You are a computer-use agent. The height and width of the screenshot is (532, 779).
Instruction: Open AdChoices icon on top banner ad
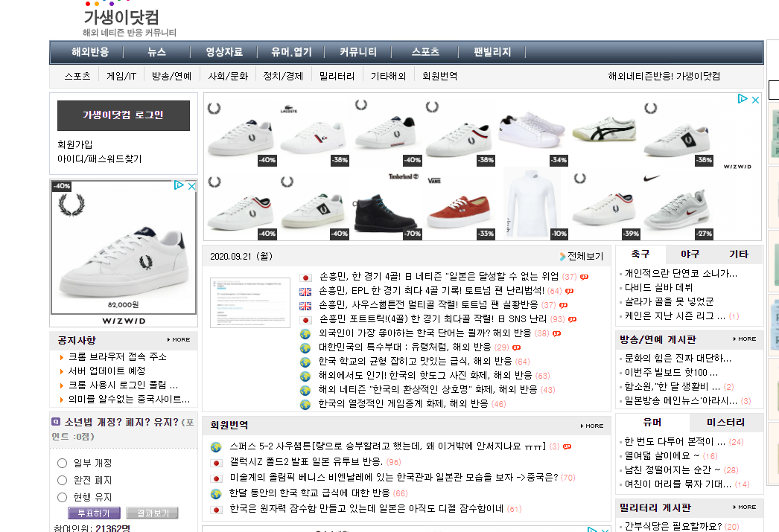coord(743,99)
